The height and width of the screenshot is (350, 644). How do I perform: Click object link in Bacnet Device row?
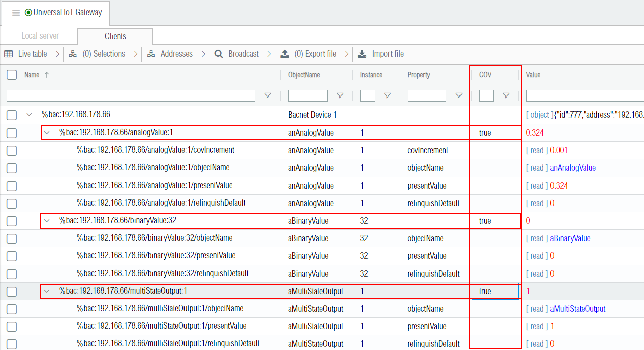540,115
